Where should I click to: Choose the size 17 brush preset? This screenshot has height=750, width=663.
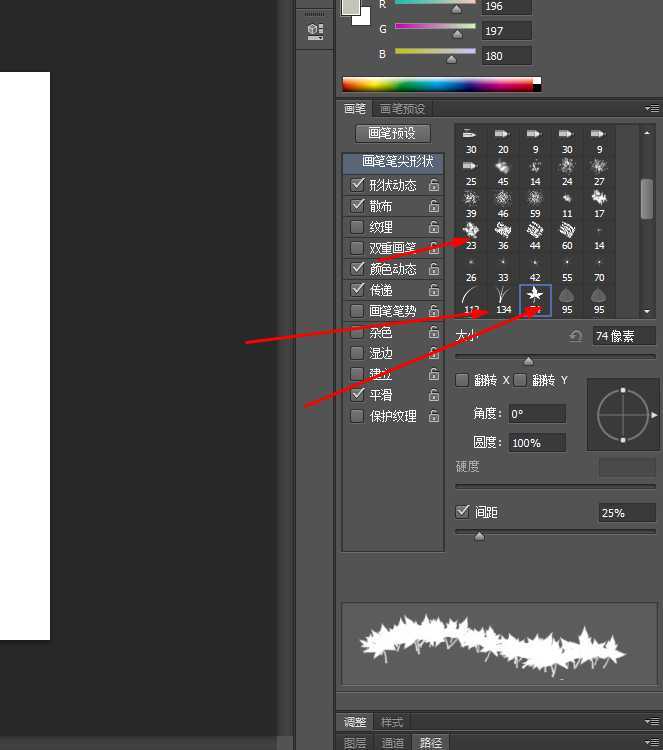599,205
